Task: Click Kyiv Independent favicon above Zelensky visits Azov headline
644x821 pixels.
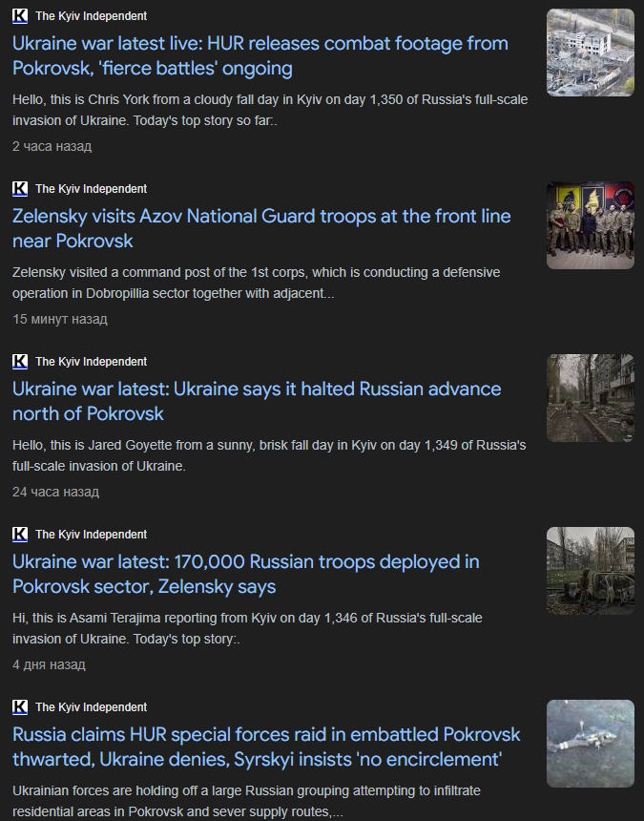Action: click(20, 188)
